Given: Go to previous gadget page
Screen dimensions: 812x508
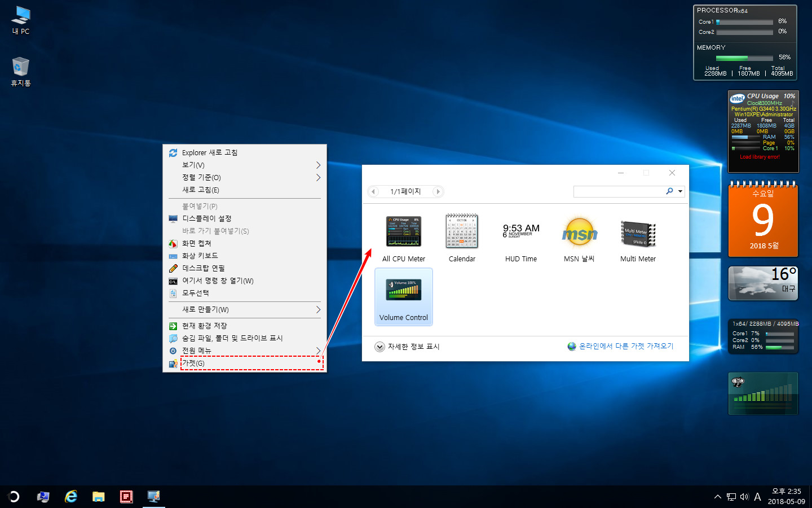Looking at the screenshot, I should [x=373, y=191].
